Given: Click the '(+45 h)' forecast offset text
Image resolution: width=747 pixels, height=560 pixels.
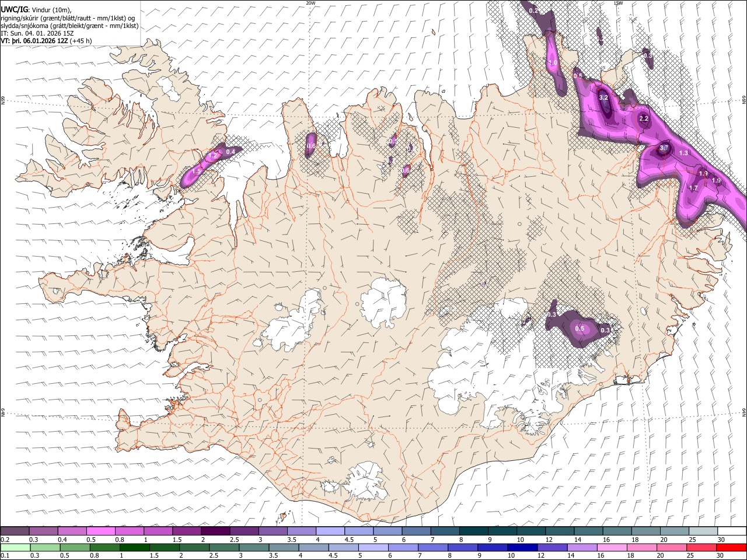Looking at the screenshot, I should (x=81, y=41).
